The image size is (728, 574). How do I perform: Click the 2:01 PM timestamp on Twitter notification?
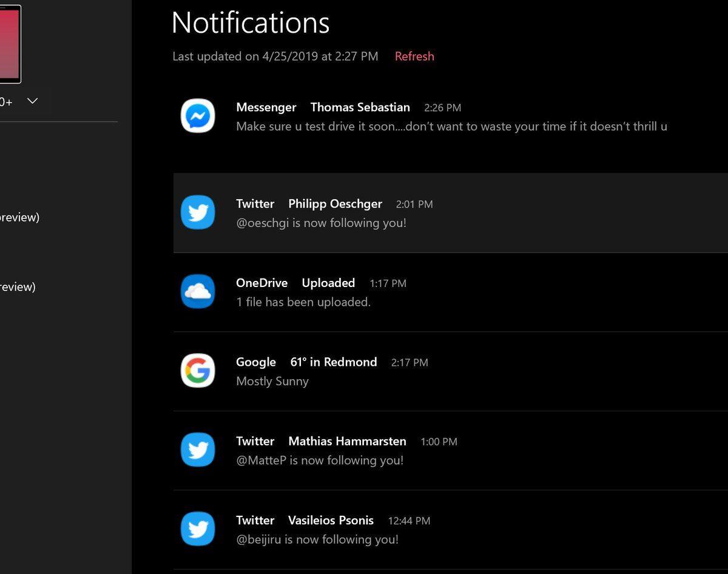(x=414, y=204)
